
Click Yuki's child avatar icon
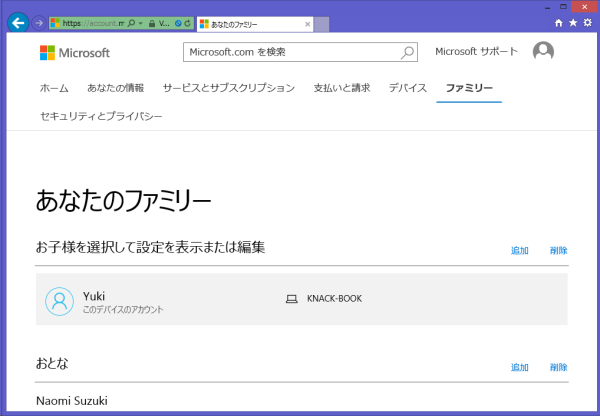(59, 301)
